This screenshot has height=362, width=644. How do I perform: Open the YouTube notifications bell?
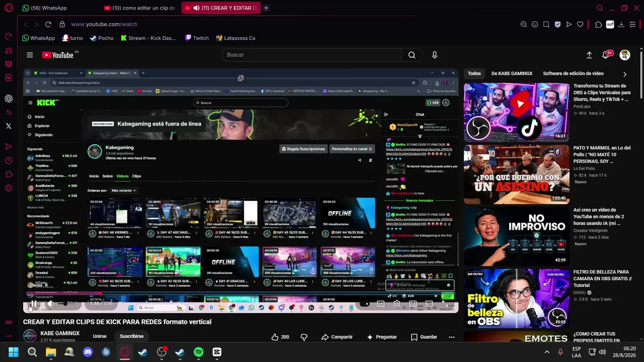pyautogui.click(x=606, y=55)
